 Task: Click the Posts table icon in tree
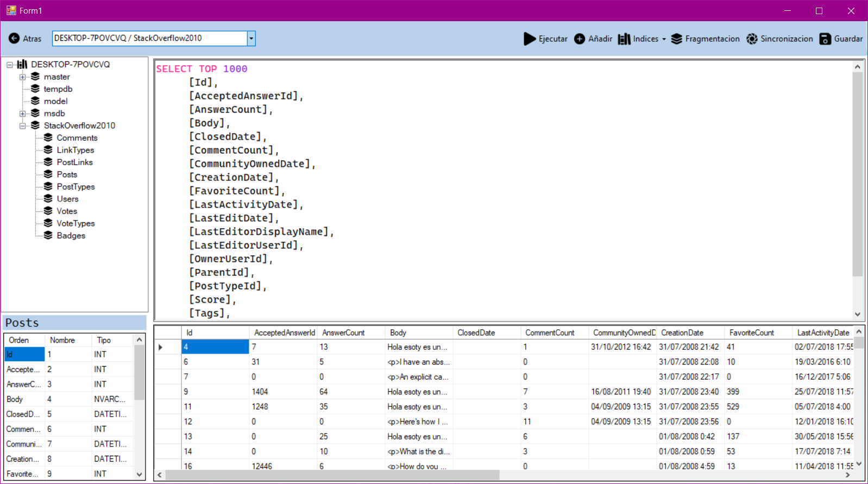click(x=48, y=174)
